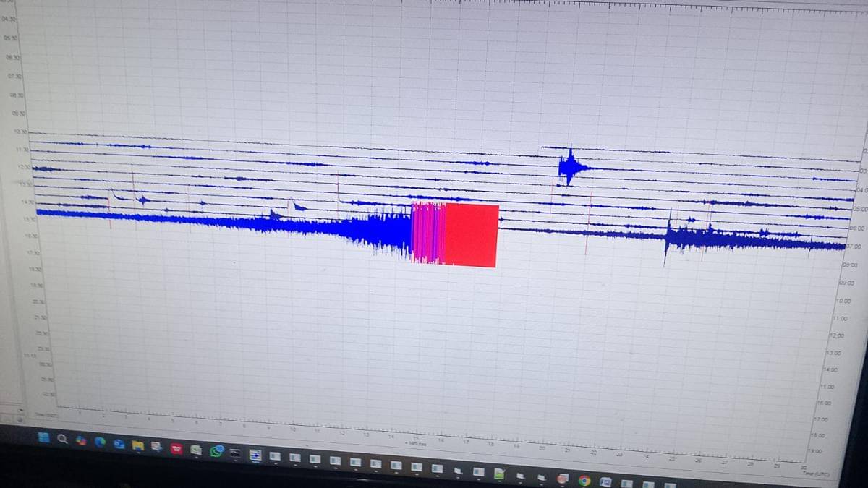The width and height of the screenshot is (868, 488).
Task: Open File Explorer yellow folder icon
Action: (137, 445)
